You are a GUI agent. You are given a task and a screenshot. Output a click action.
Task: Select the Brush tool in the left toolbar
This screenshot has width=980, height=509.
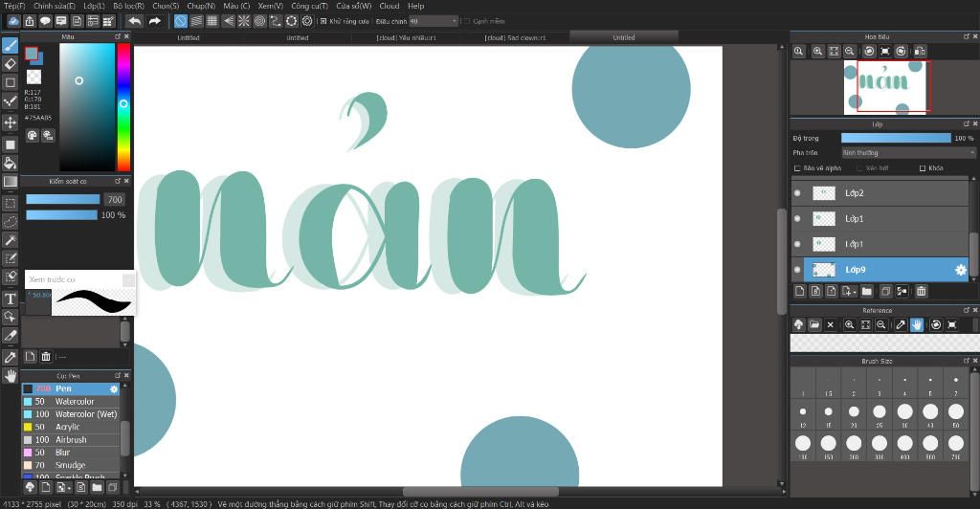[10, 45]
